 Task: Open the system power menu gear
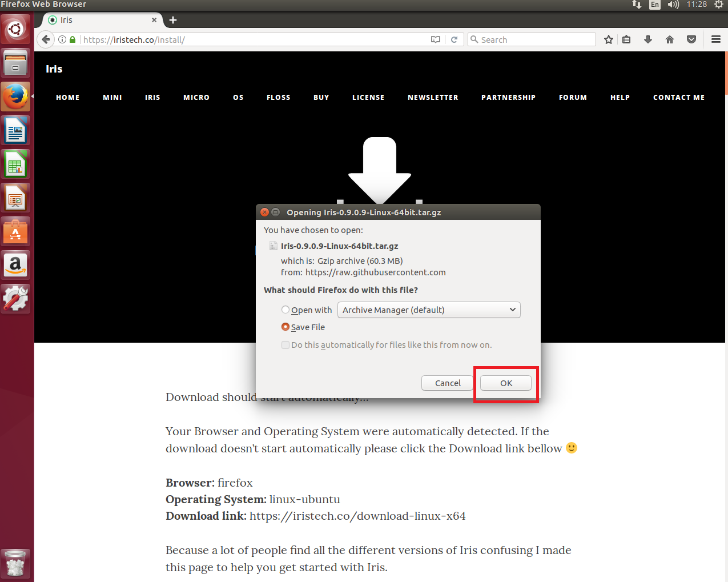(719, 5)
